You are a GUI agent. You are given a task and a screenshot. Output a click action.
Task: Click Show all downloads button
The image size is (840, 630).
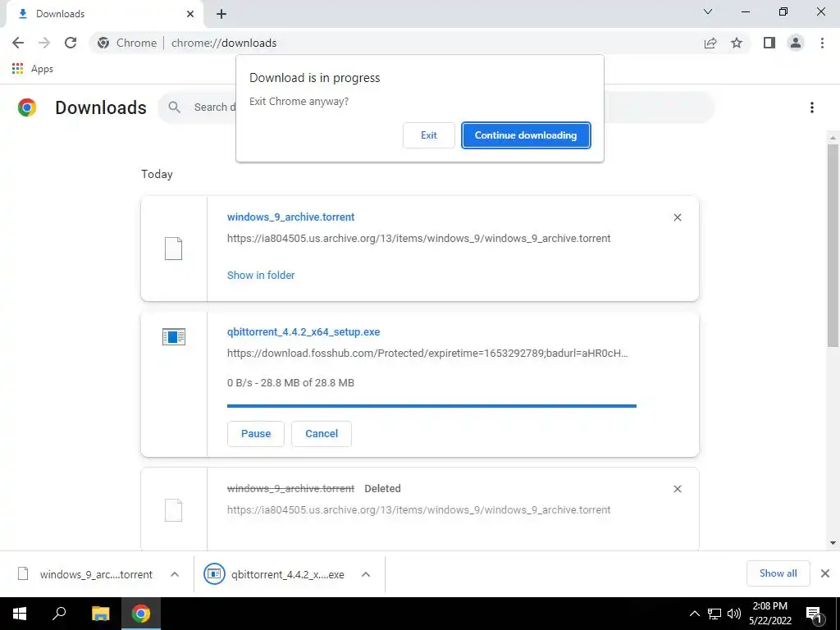778,573
